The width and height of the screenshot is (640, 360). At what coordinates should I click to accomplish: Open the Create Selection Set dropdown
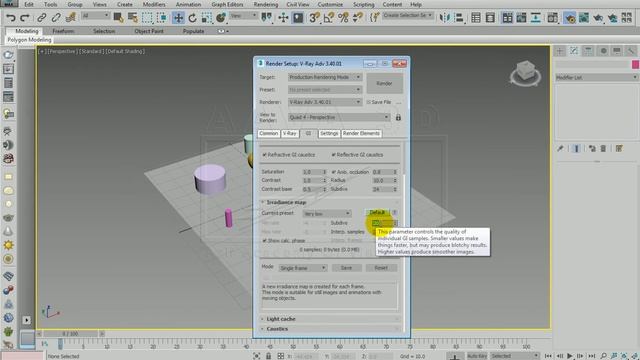[x=408, y=16]
